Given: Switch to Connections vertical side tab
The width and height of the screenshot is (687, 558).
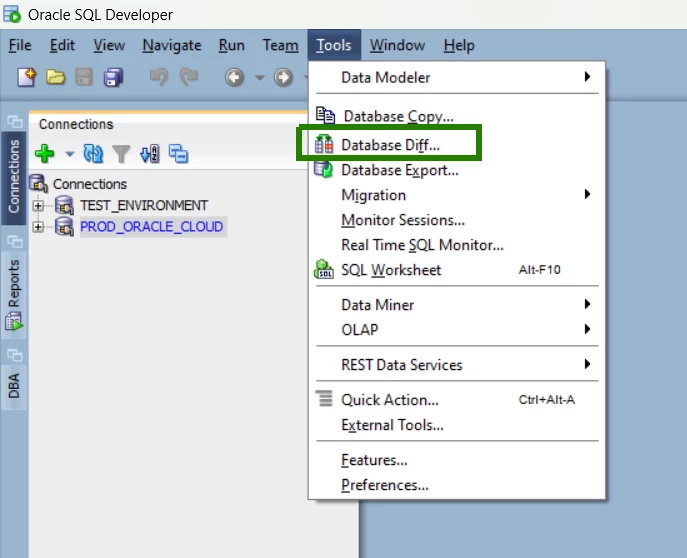Looking at the screenshot, I should (14, 177).
